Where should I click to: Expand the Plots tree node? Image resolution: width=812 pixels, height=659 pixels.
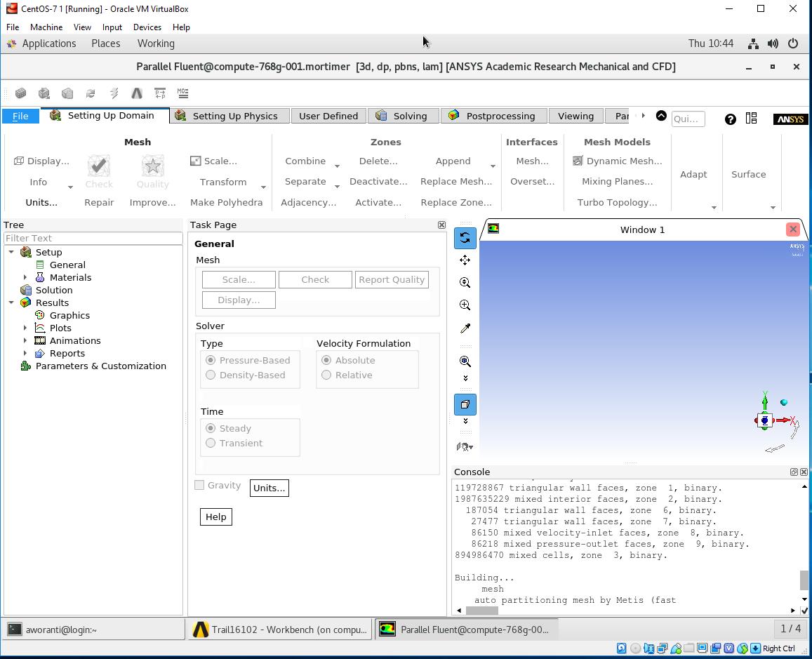point(25,328)
